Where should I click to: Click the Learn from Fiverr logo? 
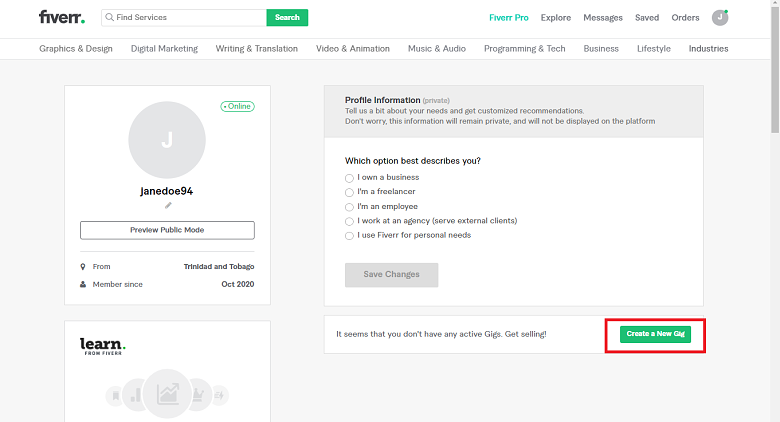pyautogui.click(x=102, y=346)
